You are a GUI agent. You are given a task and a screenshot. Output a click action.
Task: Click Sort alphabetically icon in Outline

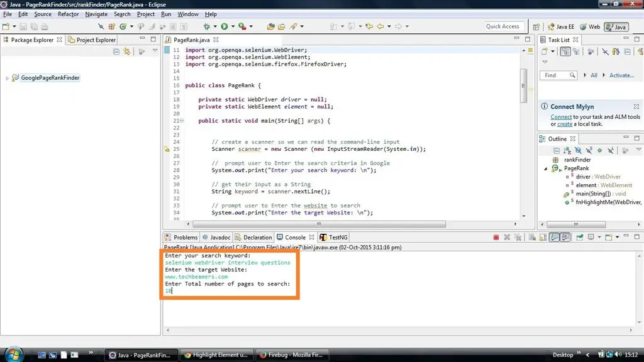click(x=567, y=151)
